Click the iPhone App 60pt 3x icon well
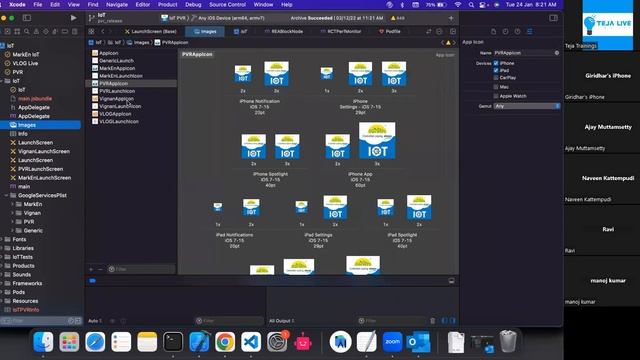This screenshot has height=360, width=640. pyautogui.click(x=377, y=141)
